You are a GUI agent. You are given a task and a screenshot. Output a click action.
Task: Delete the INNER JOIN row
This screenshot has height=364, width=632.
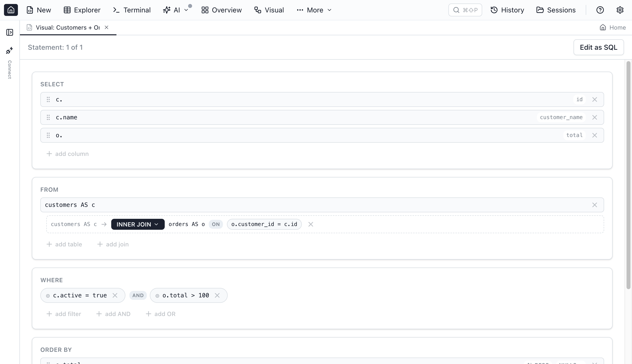coord(311,224)
